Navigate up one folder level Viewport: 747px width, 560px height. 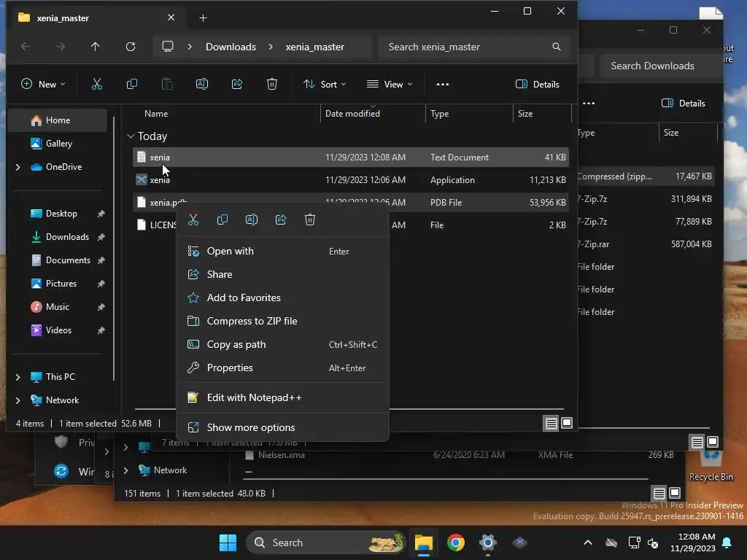(96, 47)
